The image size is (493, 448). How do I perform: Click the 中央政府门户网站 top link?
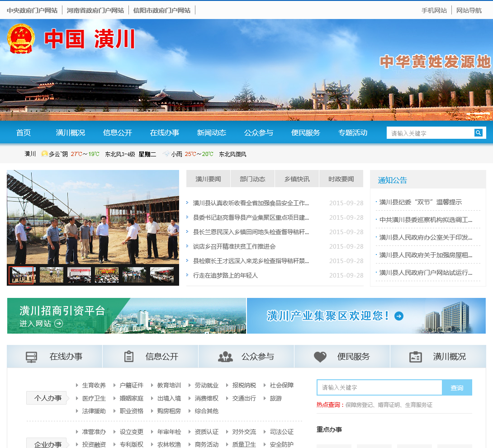[32, 10]
